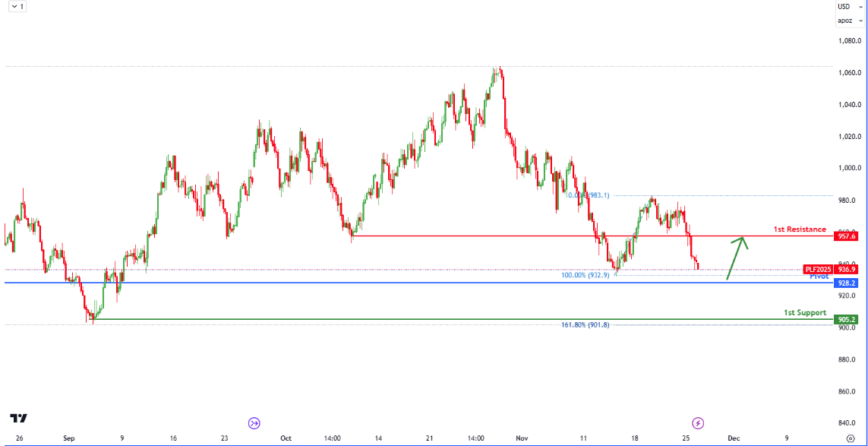The image size is (868, 446).
Task: Click the 1,040.0 price axis value
Action: tap(849, 105)
